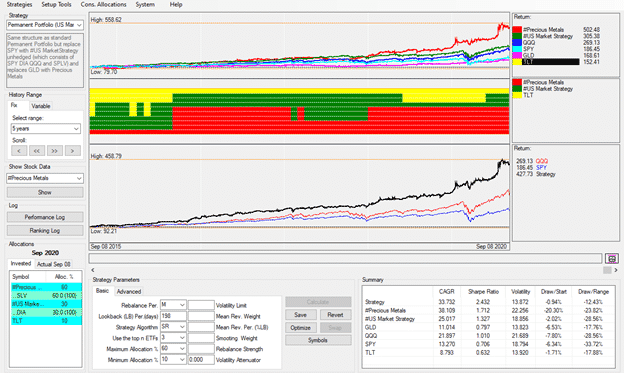Click the Strategy row in Summary table

coord(488,302)
